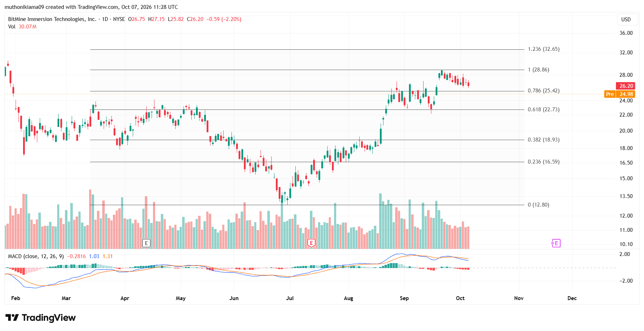Viewport: 644px width, 331px height.
Task: Click the Dec label on time axis
Action: pos(572,298)
